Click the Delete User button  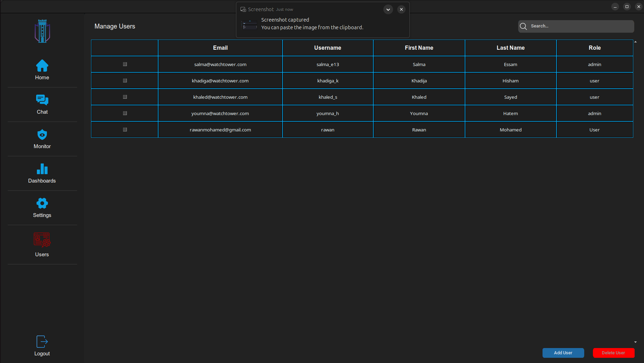point(613,353)
